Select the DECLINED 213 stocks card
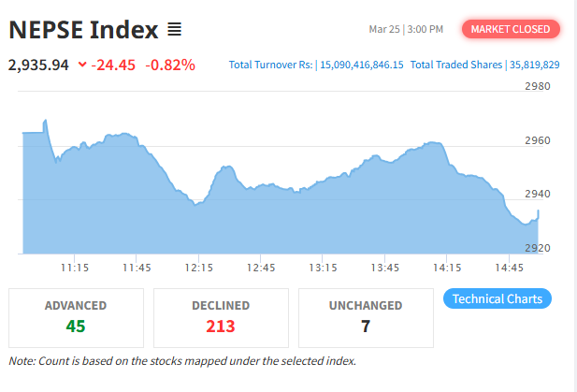Viewport: 577px width, 392px height. pyautogui.click(x=221, y=317)
